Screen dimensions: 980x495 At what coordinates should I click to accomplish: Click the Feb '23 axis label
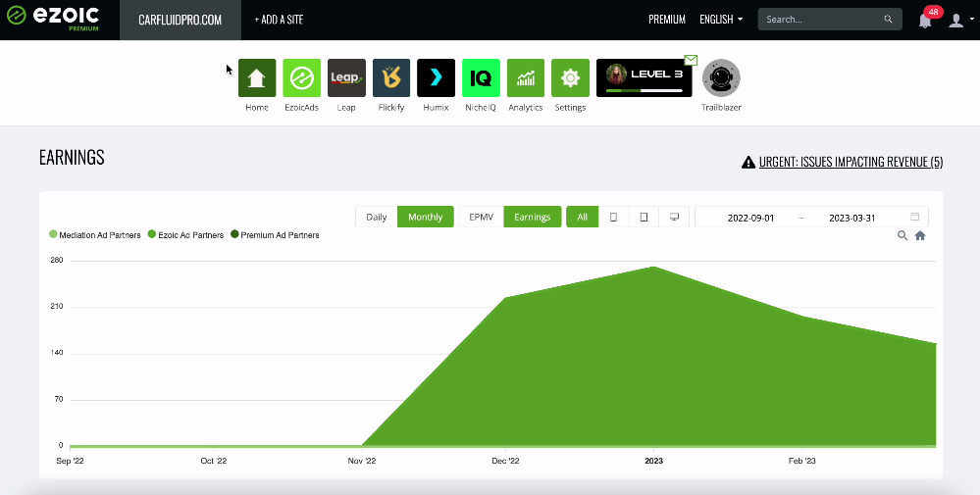tap(801, 462)
